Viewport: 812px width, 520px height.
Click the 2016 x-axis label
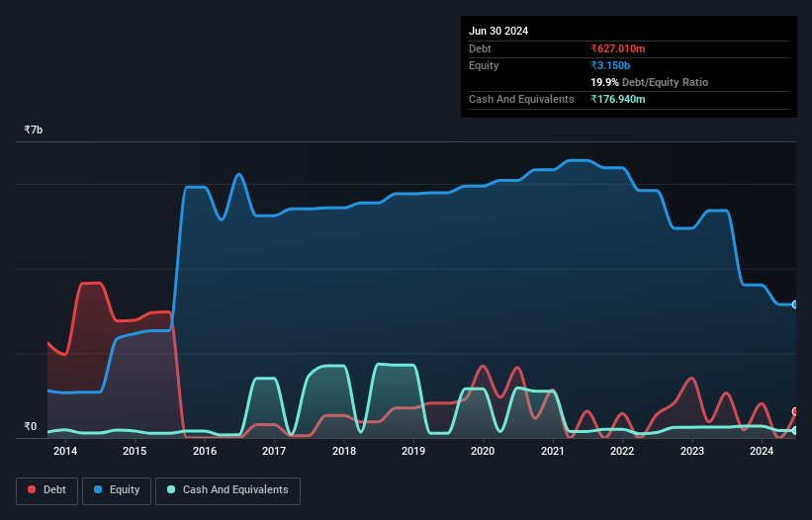coord(205,451)
